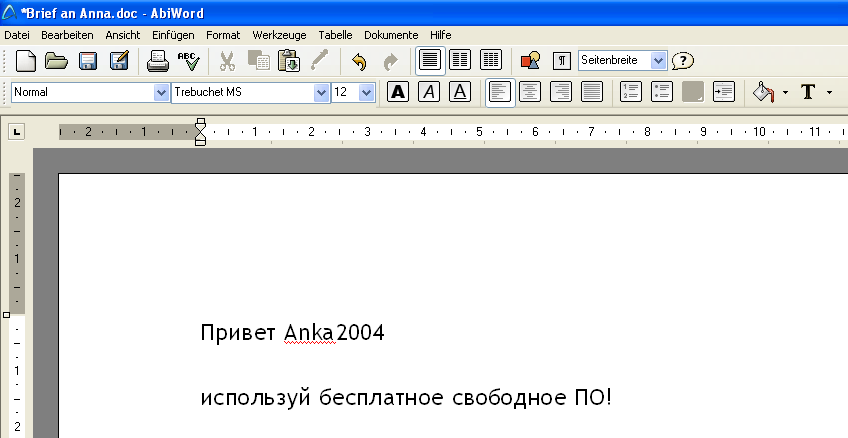This screenshot has width=848, height=438.
Task: Set the single column layout
Action: point(430,61)
